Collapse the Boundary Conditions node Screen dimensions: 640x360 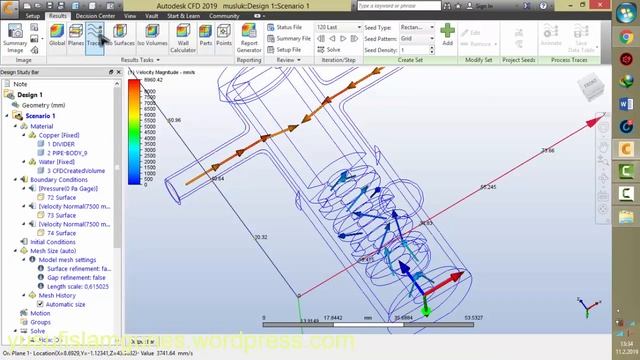pos(16,180)
